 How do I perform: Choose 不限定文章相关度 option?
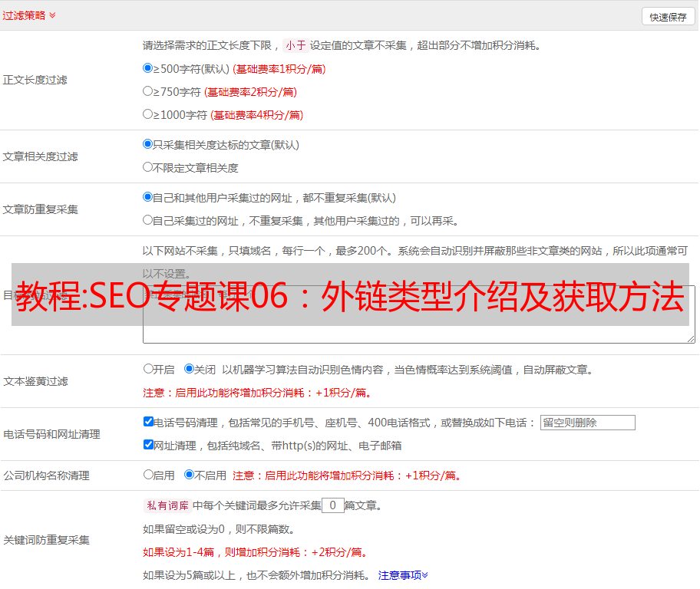(x=148, y=167)
